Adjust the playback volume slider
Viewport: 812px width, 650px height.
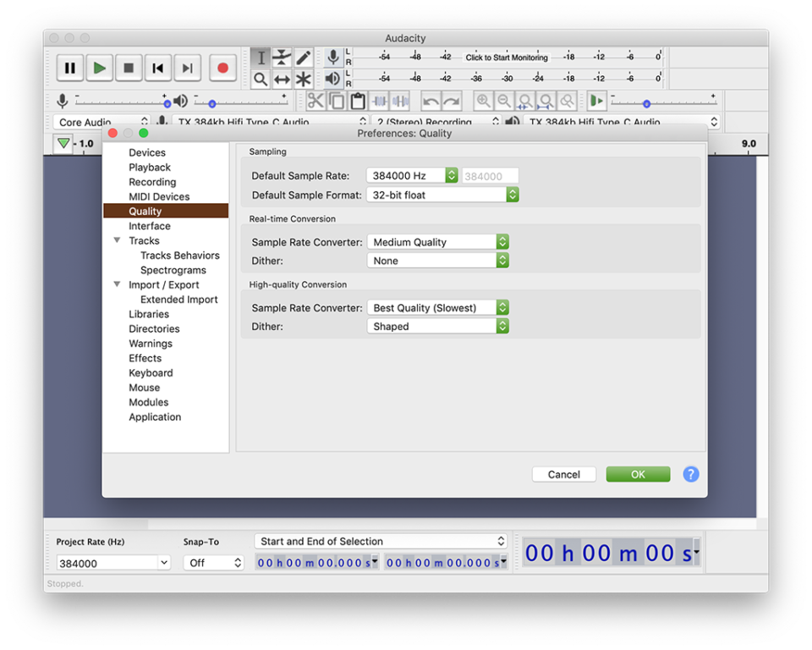(240, 103)
